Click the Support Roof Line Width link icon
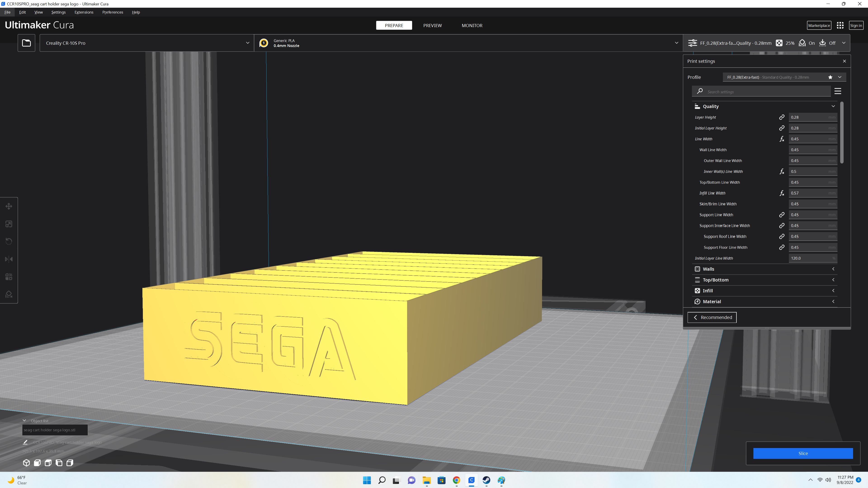Image resolution: width=868 pixels, height=488 pixels. click(x=782, y=236)
